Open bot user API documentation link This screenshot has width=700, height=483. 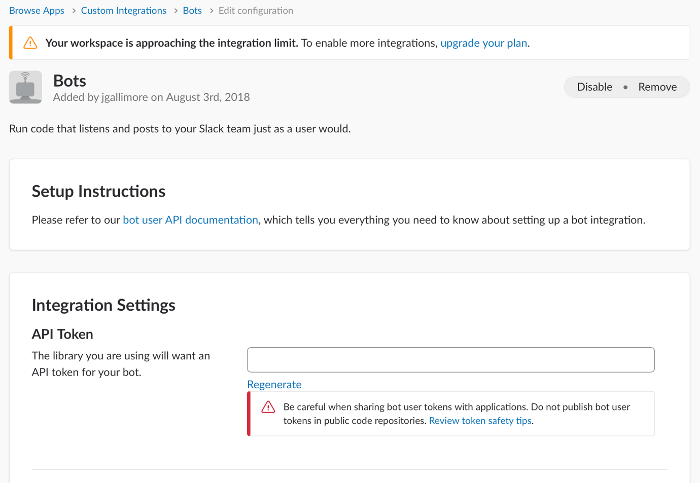(191, 220)
